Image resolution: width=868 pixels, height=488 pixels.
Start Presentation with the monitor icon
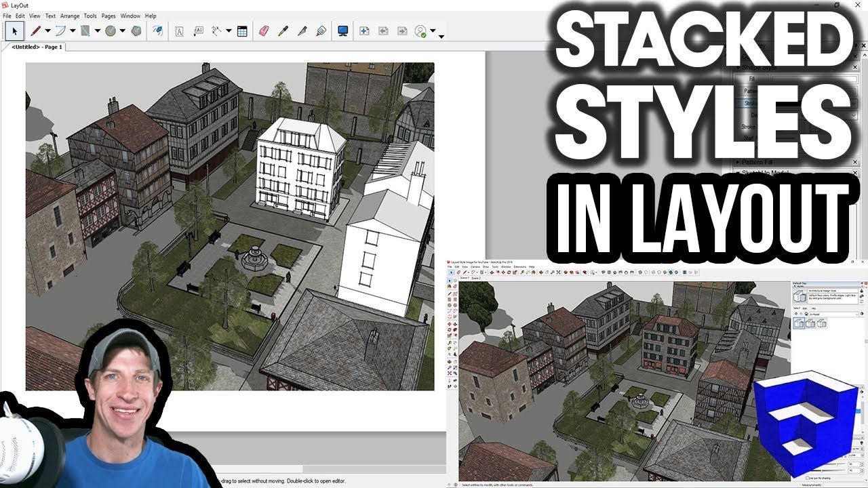pos(343,30)
